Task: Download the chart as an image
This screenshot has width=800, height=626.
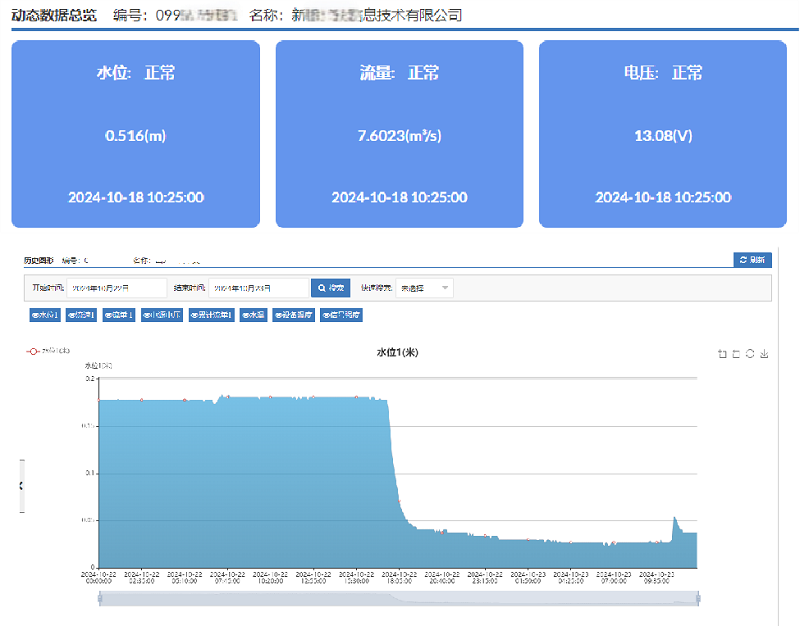Action: pyautogui.click(x=765, y=352)
